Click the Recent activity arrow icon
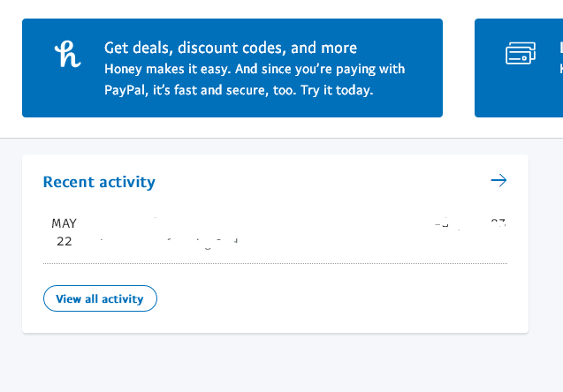The height and width of the screenshot is (392, 563). (498, 181)
